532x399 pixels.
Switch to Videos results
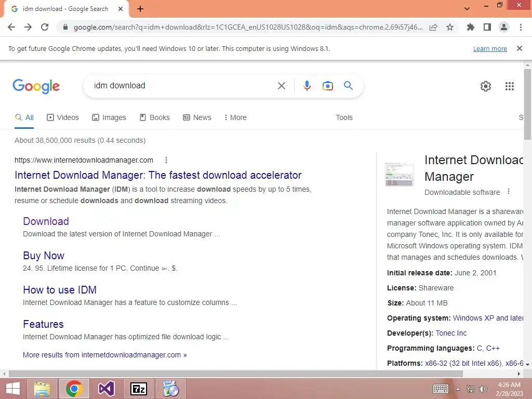point(63,118)
